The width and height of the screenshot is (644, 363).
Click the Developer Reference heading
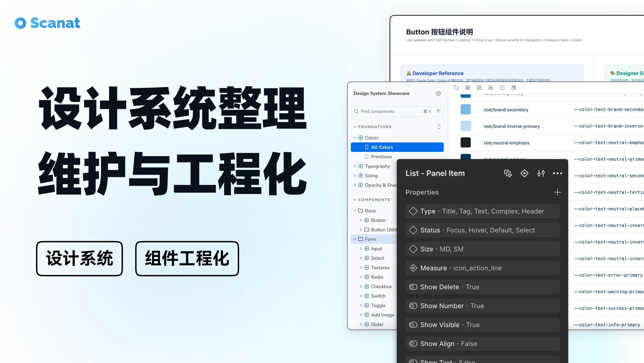(x=438, y=73)
